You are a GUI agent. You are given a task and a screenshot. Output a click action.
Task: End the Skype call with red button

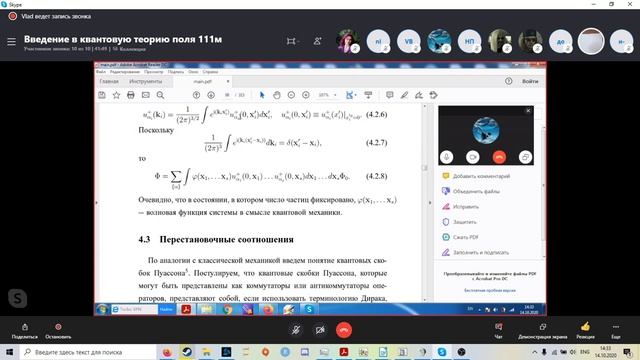344,330
